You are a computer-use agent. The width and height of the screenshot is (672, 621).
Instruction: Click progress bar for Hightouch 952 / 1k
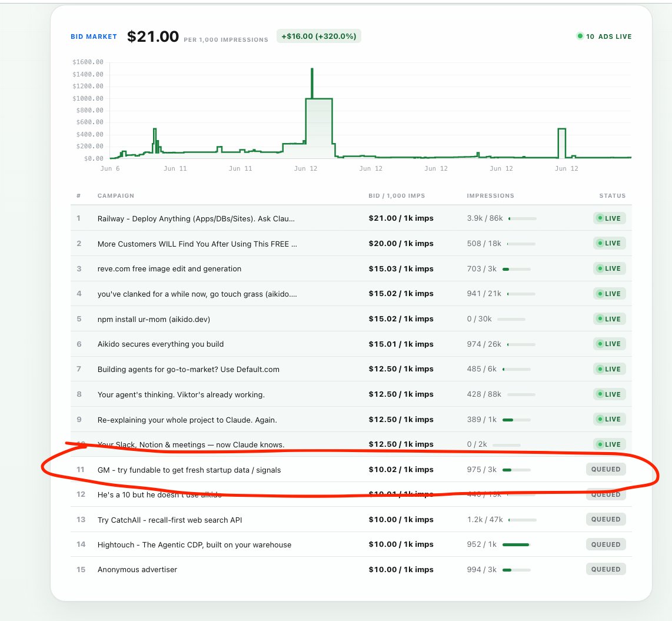click(517, 544)
